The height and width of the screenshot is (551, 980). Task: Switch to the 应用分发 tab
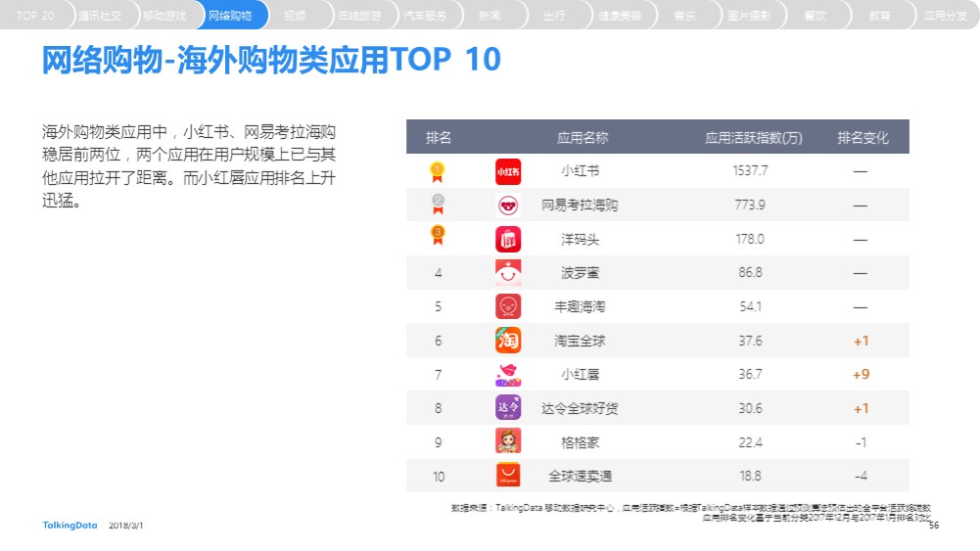pos(946,15)
